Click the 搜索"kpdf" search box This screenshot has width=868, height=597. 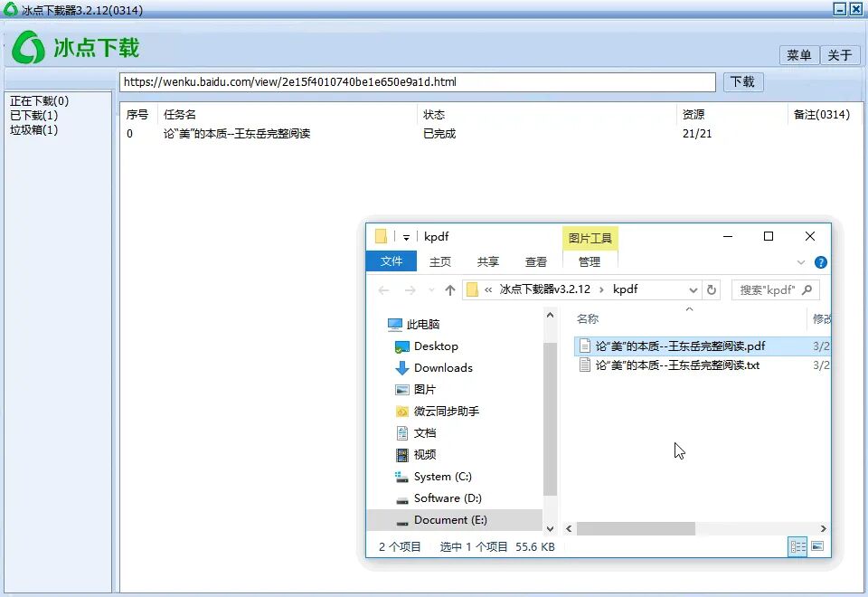click(775, 289)
